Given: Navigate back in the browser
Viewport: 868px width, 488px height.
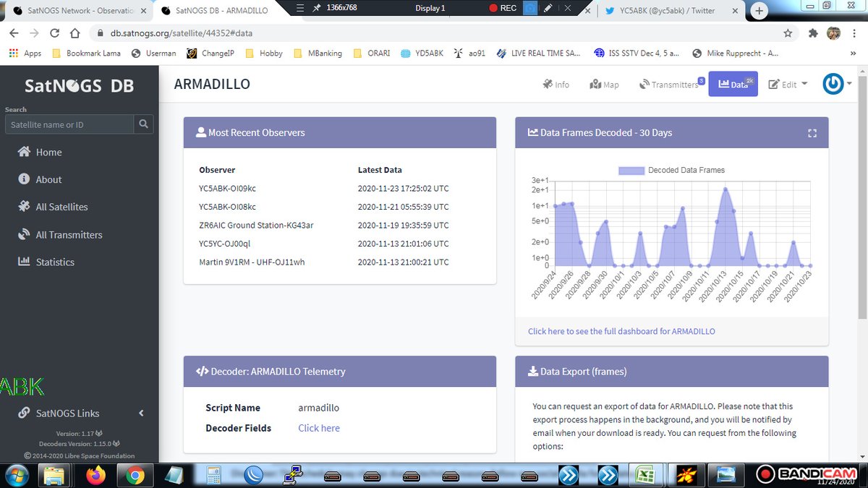Looking at the screenshot, I should [x=15, y=33].
